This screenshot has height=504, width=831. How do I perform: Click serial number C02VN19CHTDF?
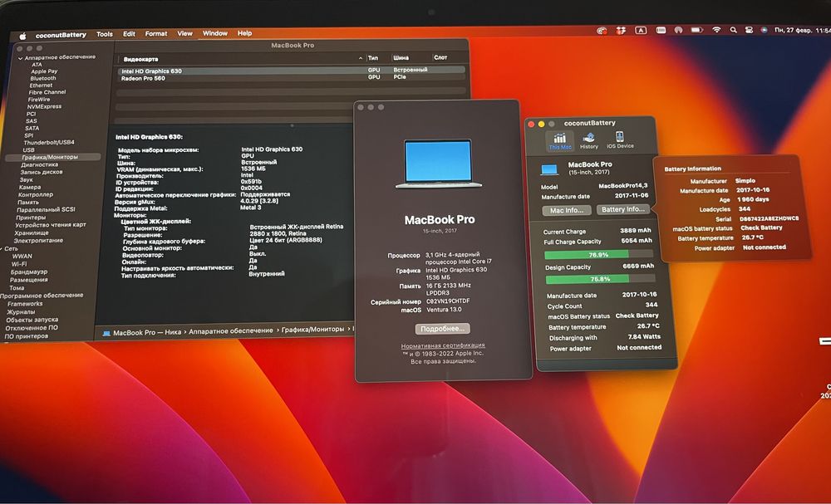(x=448, y=301)
